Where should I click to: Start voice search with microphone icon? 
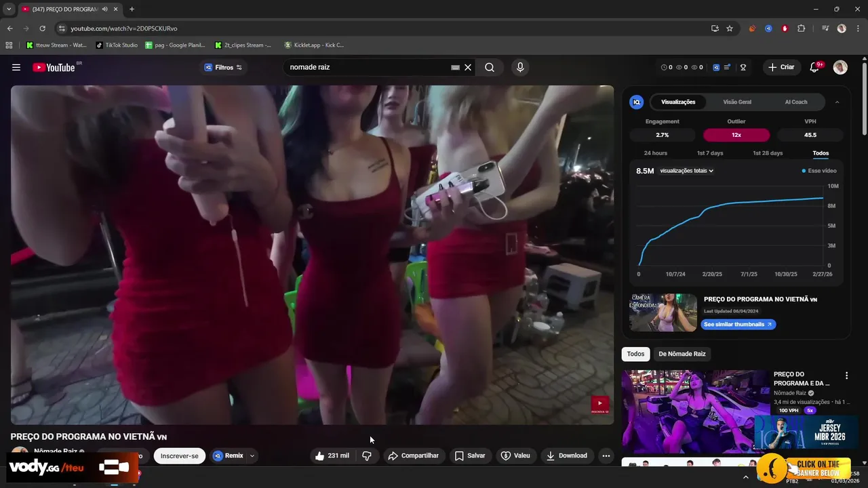tap(520, 67)
